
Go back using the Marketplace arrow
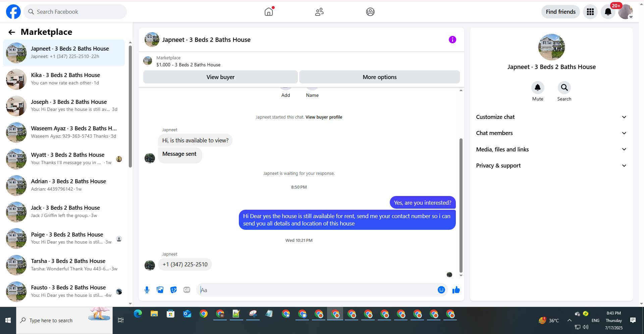click(12, 32)
